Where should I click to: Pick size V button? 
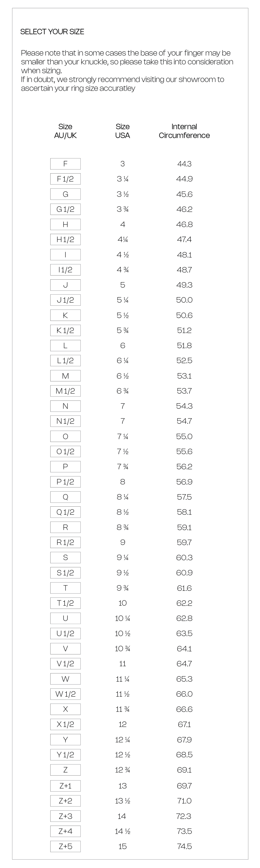[65, 649]
